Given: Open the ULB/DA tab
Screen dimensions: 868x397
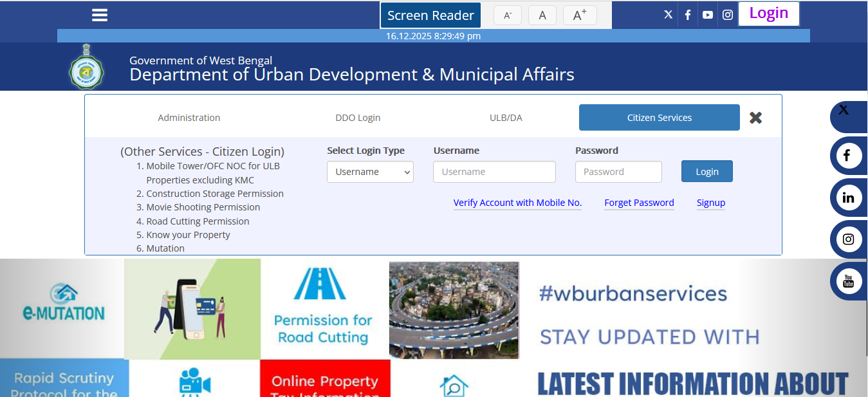Looking at the screenshot, I should coord(506,118).
